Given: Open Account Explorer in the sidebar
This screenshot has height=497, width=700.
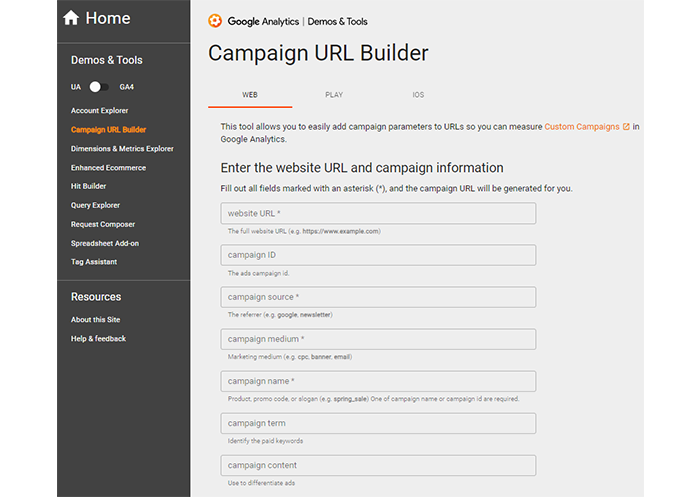Looking at the screenshot, I should coord(100,110).
